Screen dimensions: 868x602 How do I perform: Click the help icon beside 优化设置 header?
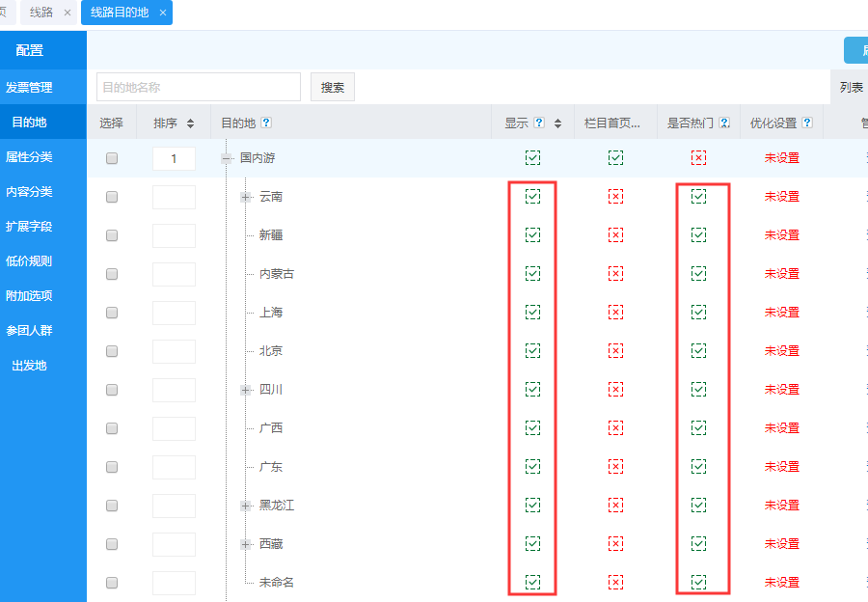(x=806, y=123)
